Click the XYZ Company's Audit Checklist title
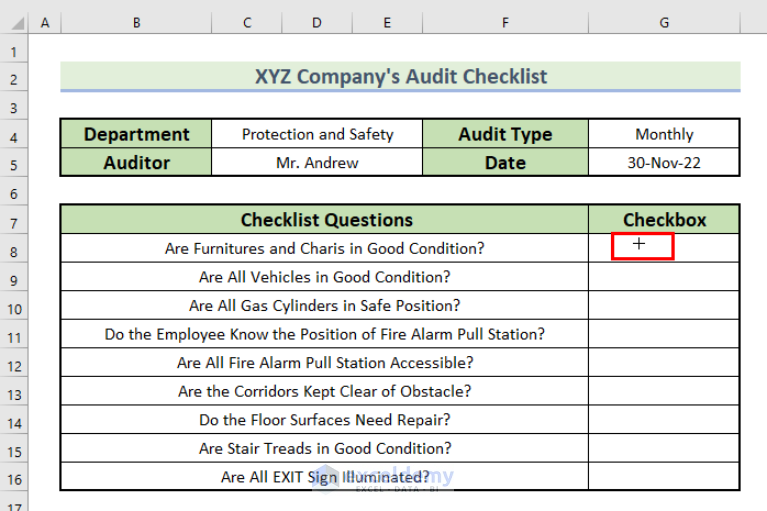 point(401,76)
